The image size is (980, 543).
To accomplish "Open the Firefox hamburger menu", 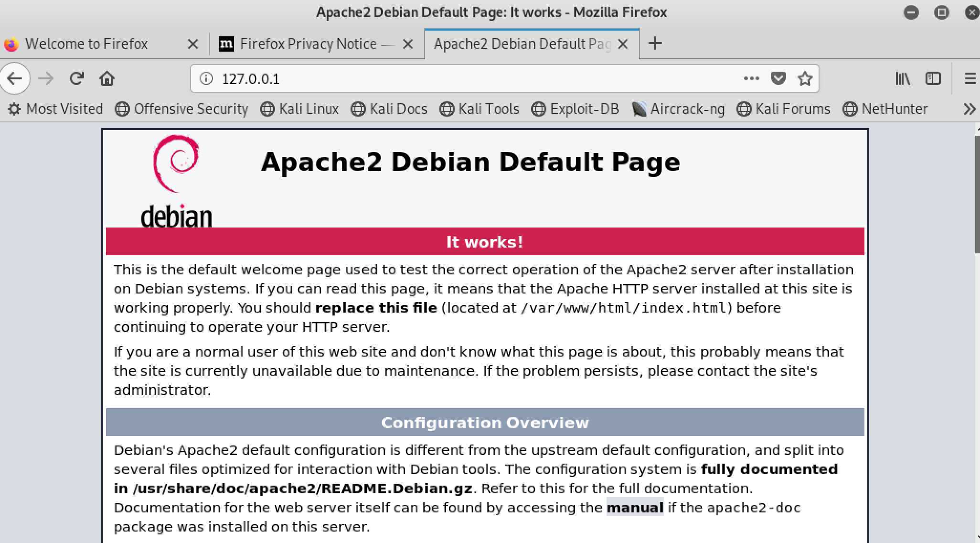I will (x=970, y=78).
